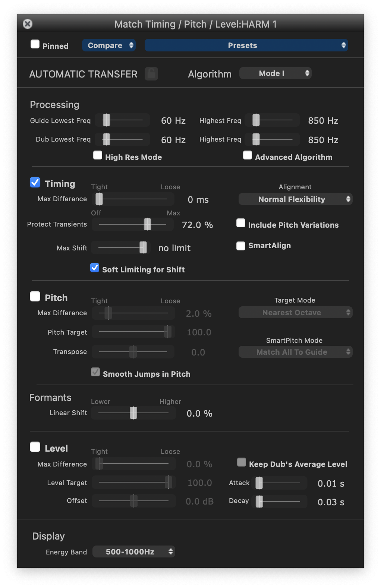Uncheck the Timing section checkbox
Viewport: 381px width, 588px height.
click(x=35, y=183)
